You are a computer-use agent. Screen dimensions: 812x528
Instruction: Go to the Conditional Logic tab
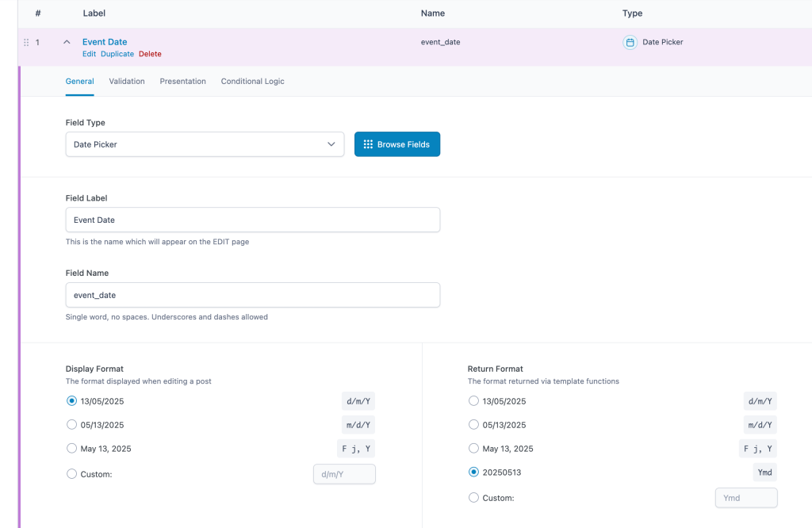252,82
